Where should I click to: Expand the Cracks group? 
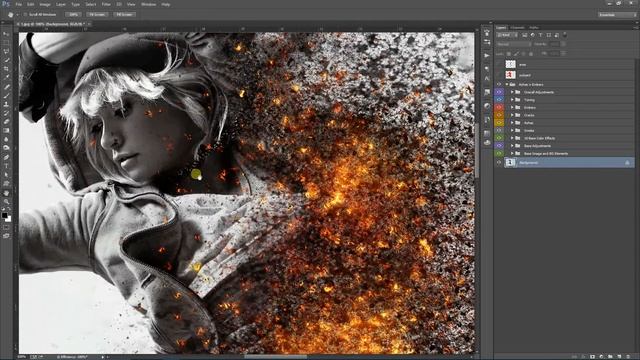tap(512, 115)
